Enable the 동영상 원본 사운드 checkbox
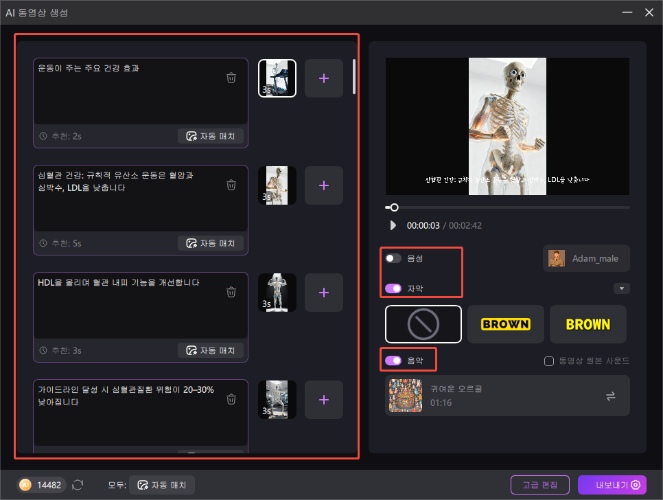Image resolution: width=663 pixels, height=500 pixels. [x=549, y=361]
